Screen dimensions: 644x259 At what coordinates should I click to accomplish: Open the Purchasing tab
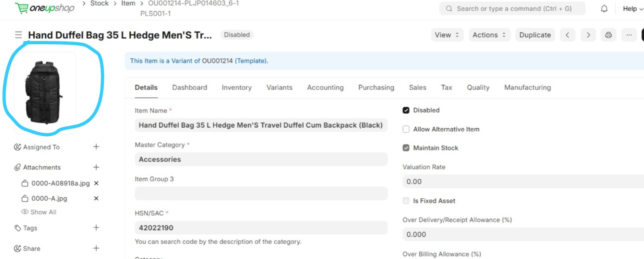click(376, 88)
